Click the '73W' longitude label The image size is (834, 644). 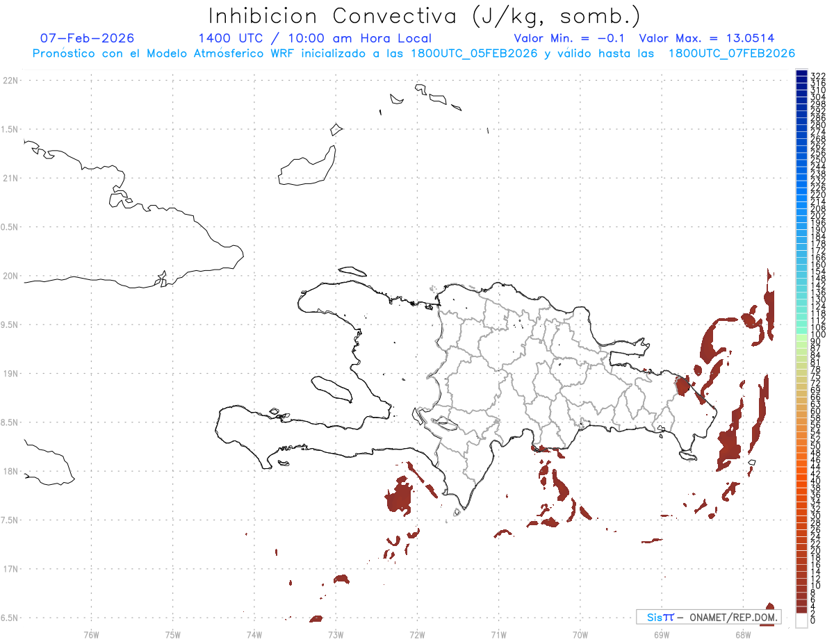pos(336,634)
